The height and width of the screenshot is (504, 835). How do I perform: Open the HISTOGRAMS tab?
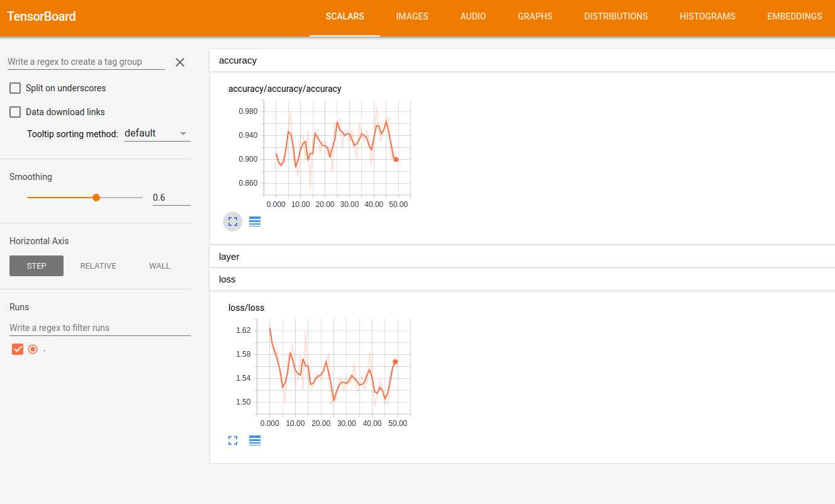click(x=707, y=16)
